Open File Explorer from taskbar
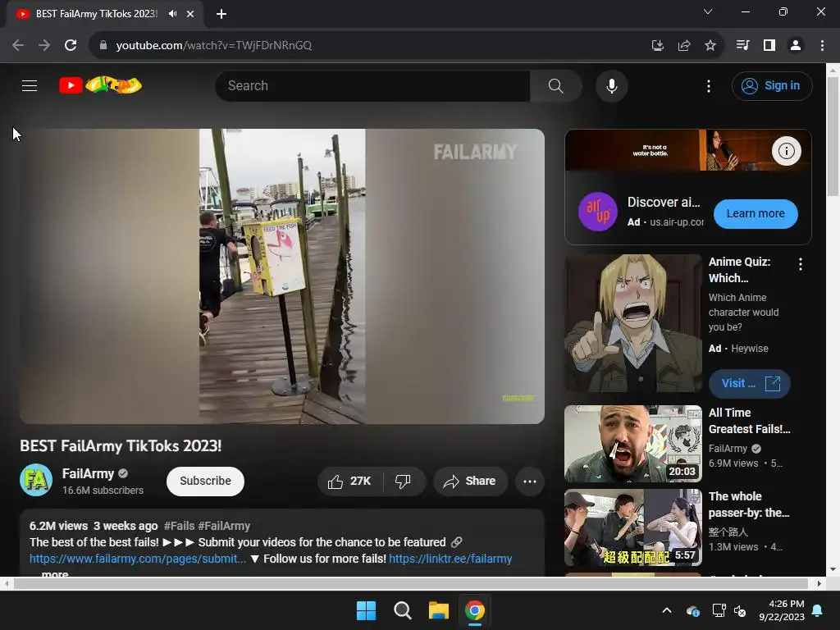This screenshot has height=630, width=840. pyautogui.click(x=438, y=610)
